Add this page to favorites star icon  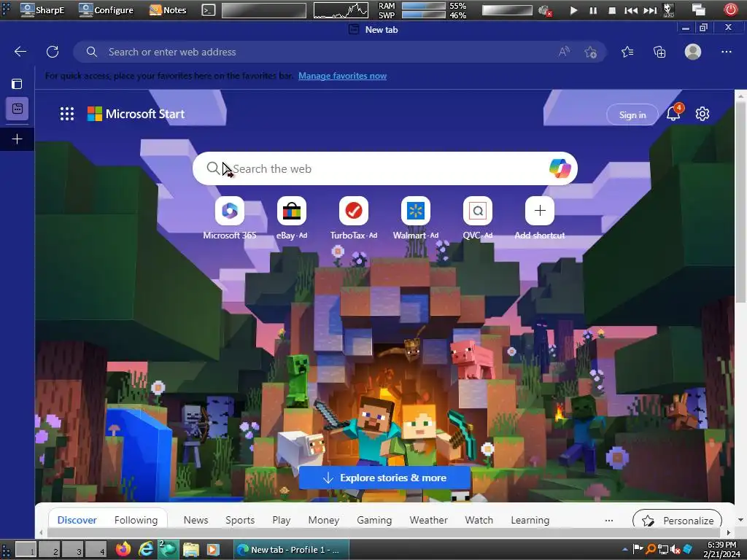click(x=590, y=52)
